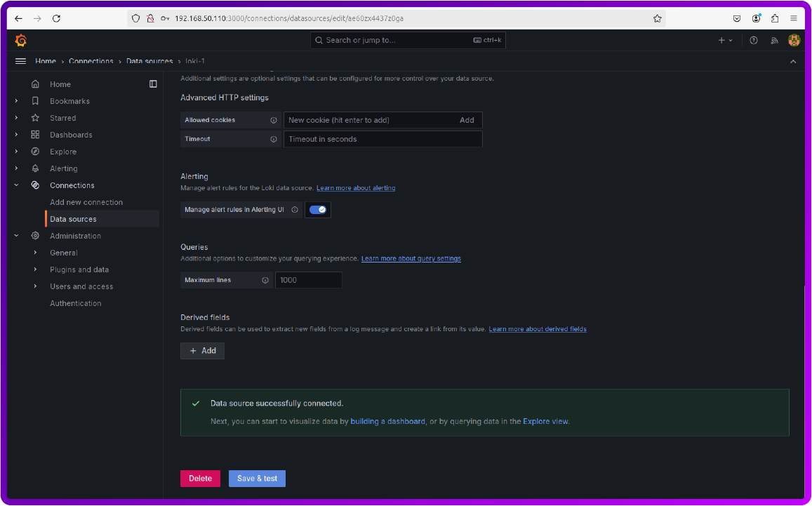The image size is (812, 506).
Task: Click the Connections link icon
Action: tap(35, 185)
